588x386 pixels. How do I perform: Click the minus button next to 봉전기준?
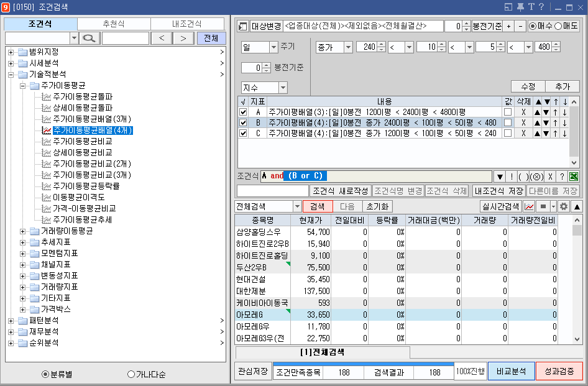click(520, 26)
